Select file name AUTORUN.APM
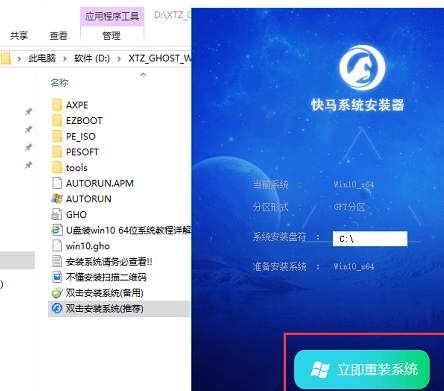 pyautogui.click(x=100, y=183)
